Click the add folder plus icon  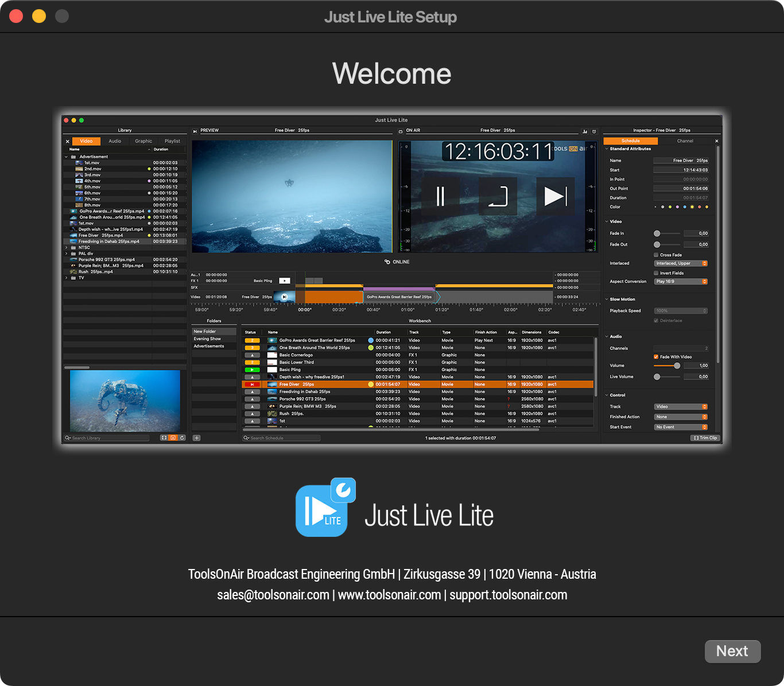[196, 438]
